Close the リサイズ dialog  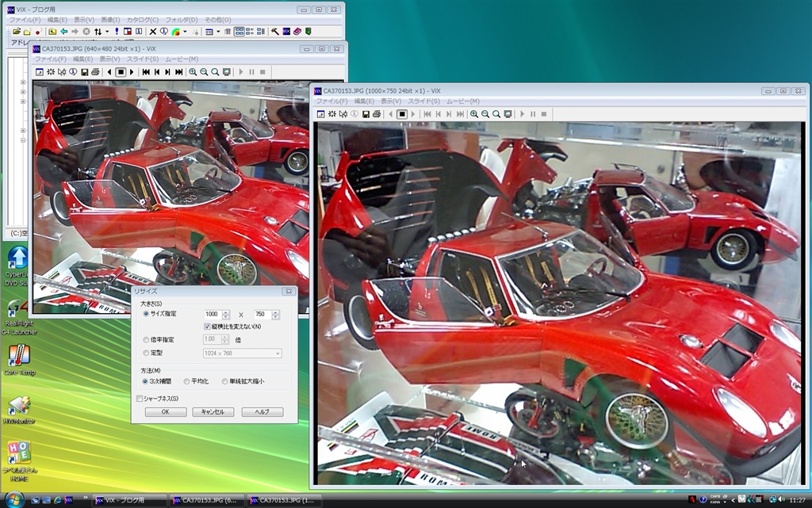[x=289, y=291]
